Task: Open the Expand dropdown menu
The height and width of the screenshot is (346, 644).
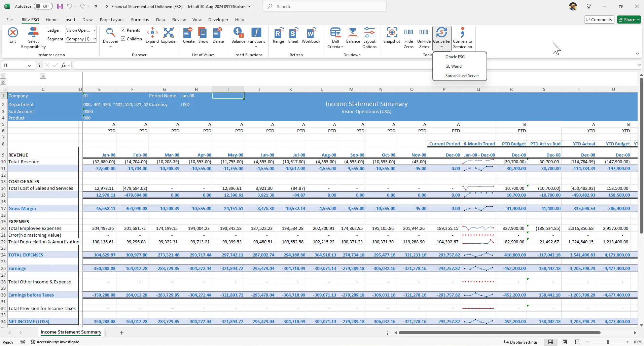Action: click(152, 47)
